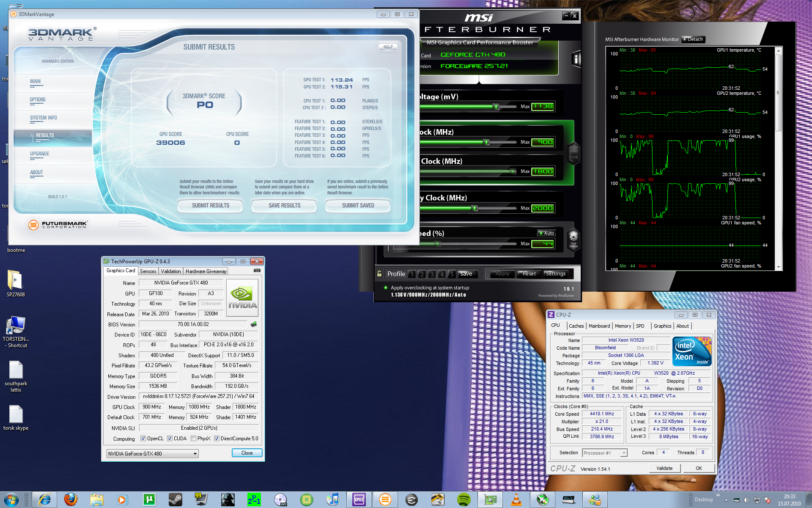Open the southpark lattis desktop file
812x508 pixels.
coord(16,376)
